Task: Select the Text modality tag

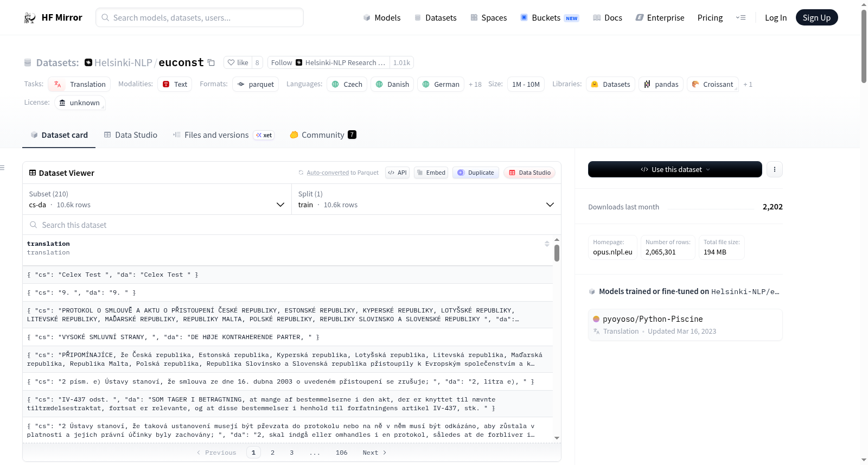Action: (x=175, y=84)
